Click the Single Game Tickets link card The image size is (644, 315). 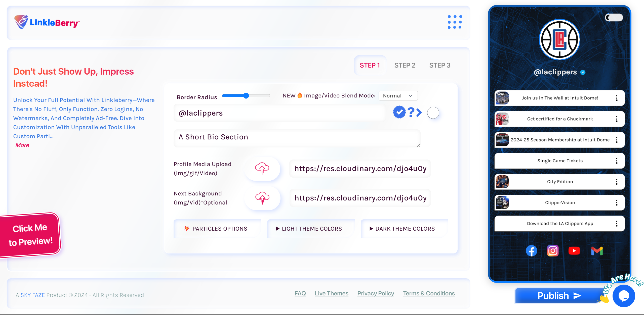coord(559,161)
